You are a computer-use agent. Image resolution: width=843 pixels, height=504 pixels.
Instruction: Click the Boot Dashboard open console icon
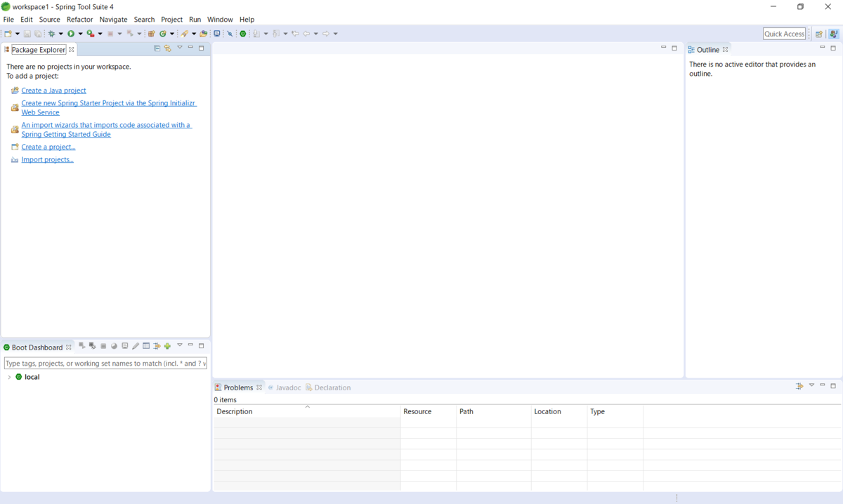(125, 345)
